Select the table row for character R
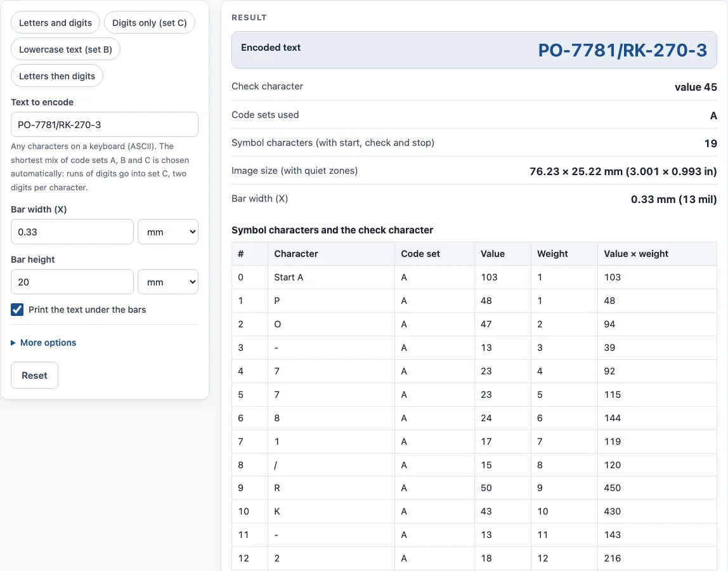 tap(474, 488)
